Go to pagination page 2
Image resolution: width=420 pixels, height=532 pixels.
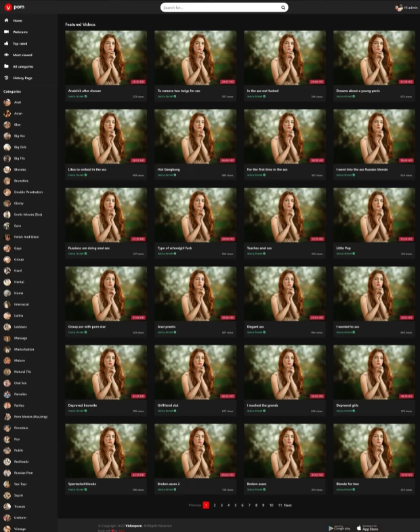pyautogui.click(x=215, y=505)
